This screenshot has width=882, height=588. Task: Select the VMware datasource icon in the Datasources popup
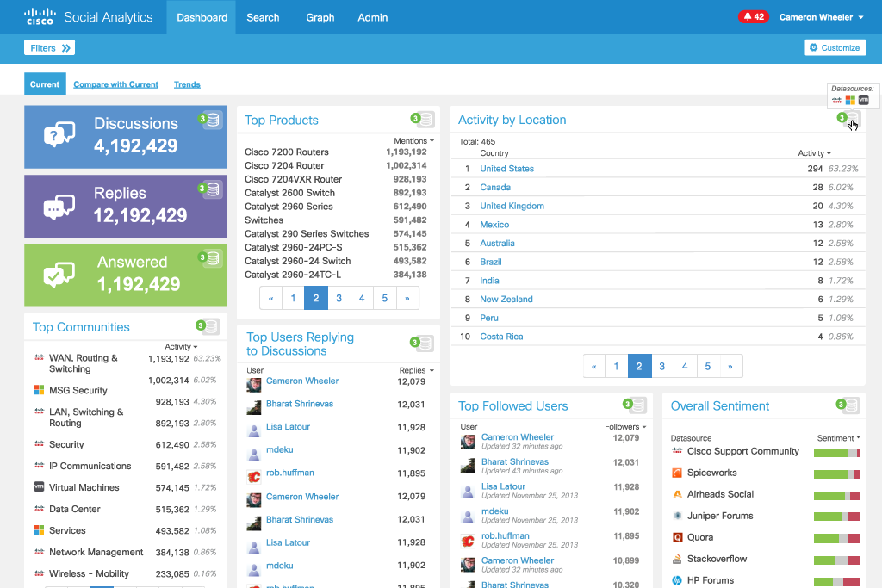863,100
